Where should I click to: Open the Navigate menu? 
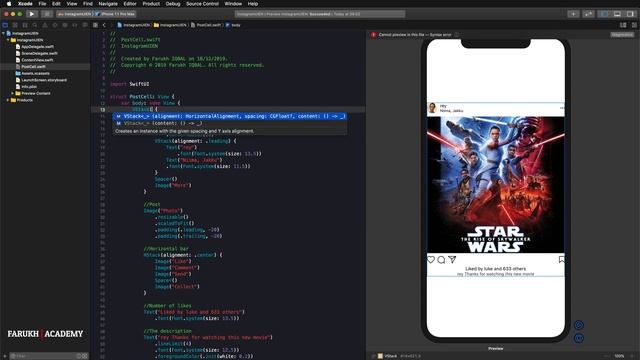pos(108,4)
